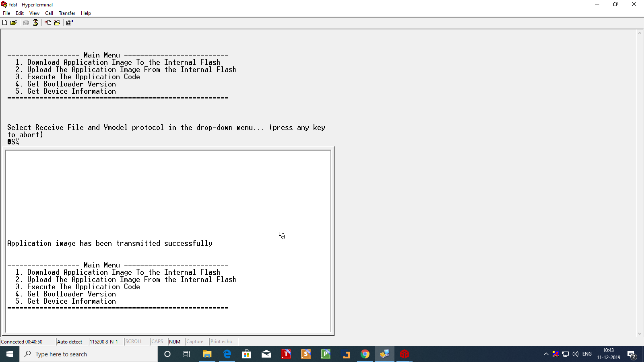Viewport: 644px width, 362px height.
Task: Click the Open file toolbar icon
Action: (x=14, y=23)
